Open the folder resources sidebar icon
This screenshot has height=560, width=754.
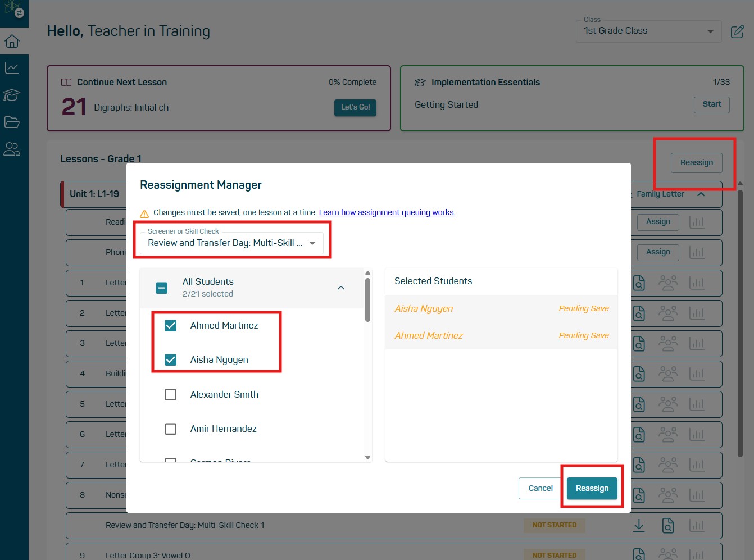click(12, 122)
